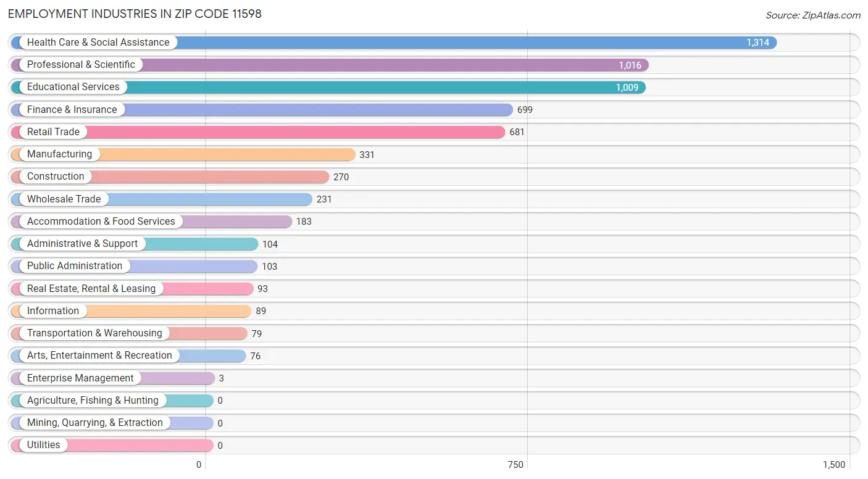This screenshot has height=479, width=868.
Task: Click the 93 value beside Real Estate bar
Action: [262, 289]
